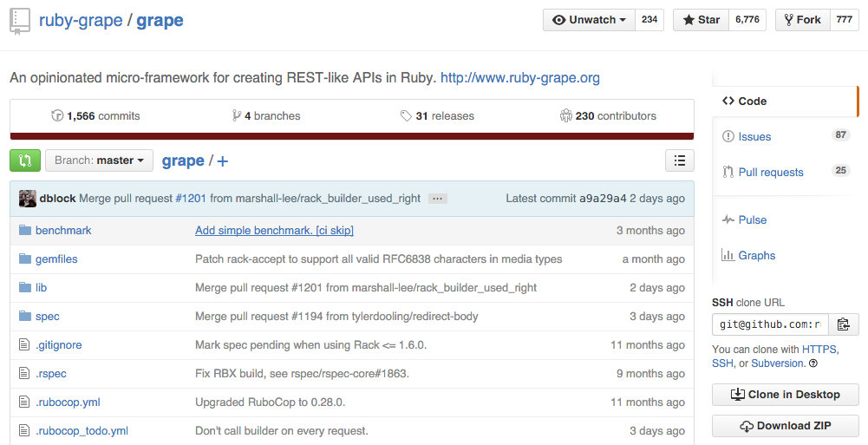868x445 pixels.
Task: Click the spec folder icon
Action: [x=25, y=316]
